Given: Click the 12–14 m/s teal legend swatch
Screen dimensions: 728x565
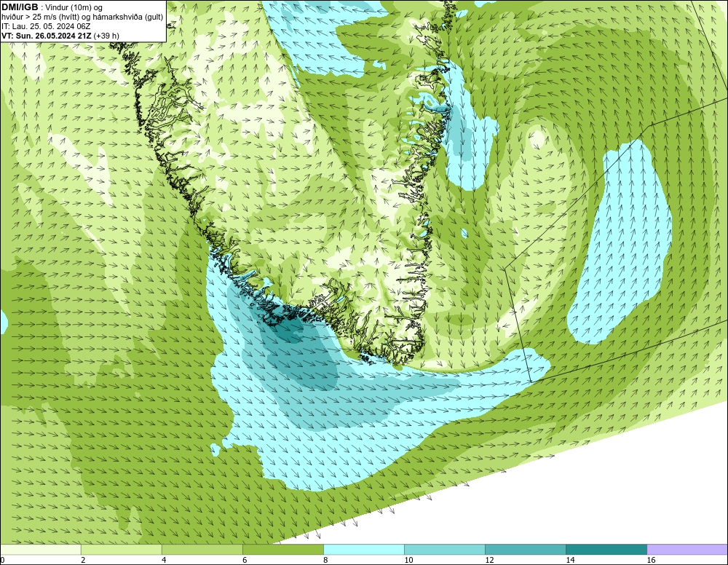Looking at the screenshot, I should (526, 549).
